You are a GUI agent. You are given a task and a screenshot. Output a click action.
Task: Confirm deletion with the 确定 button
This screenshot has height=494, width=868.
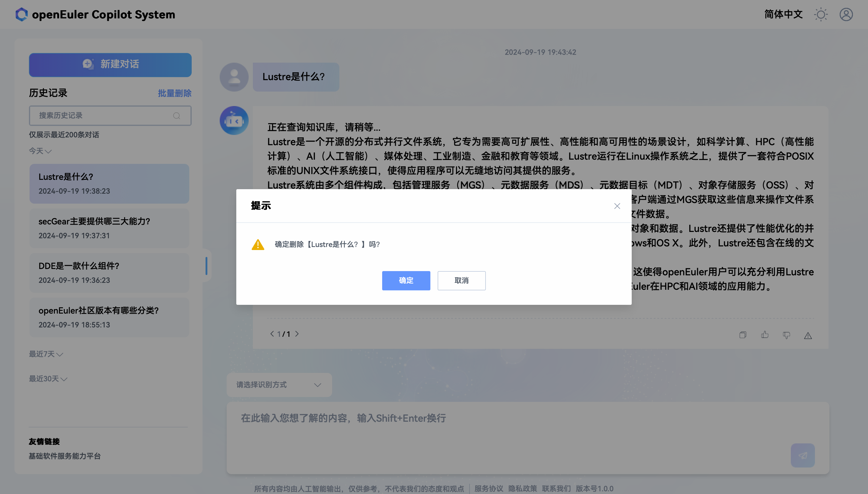click(406, 280)
